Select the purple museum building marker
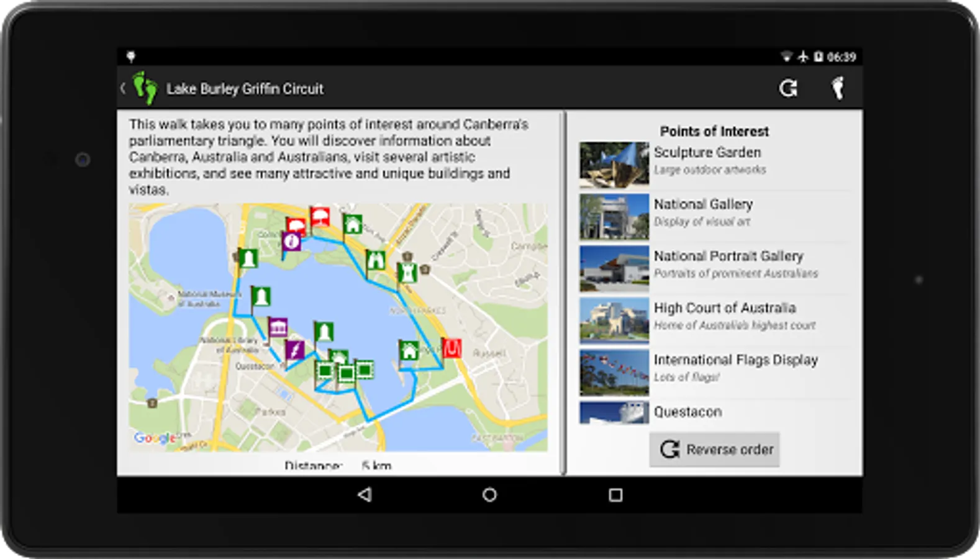The height and width of the screenshot is (559, 980). (x=278, y=327)
